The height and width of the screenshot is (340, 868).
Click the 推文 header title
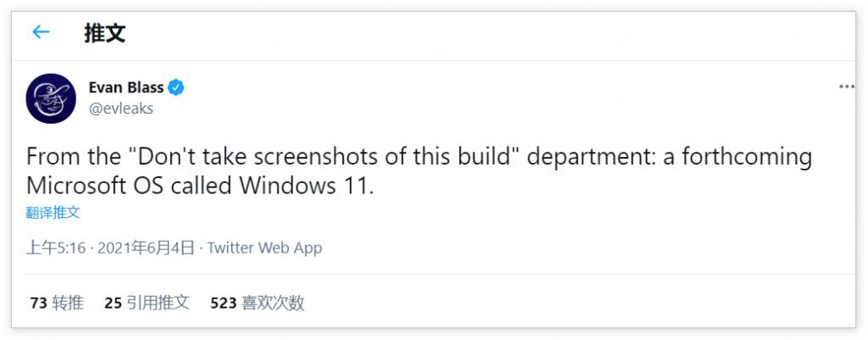(105, 33)
